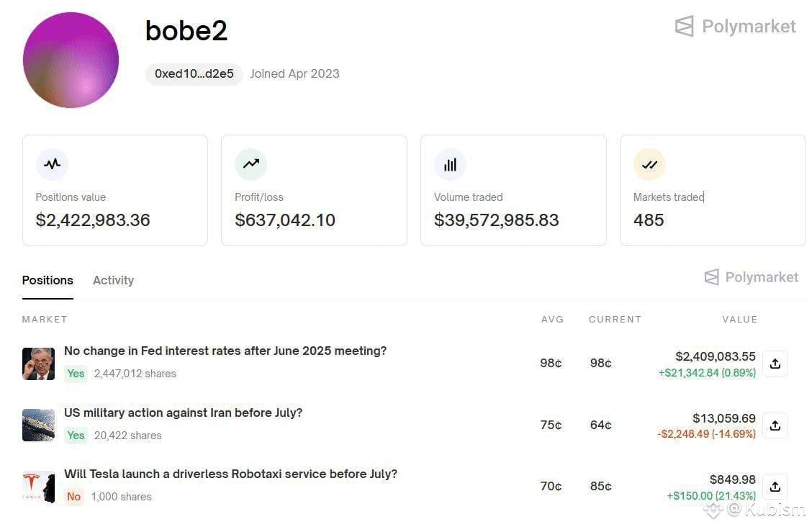The width and height of the screenshot is (812, 527).
Task: Click the volume traded bar chart icon
Action: [450, 165]
